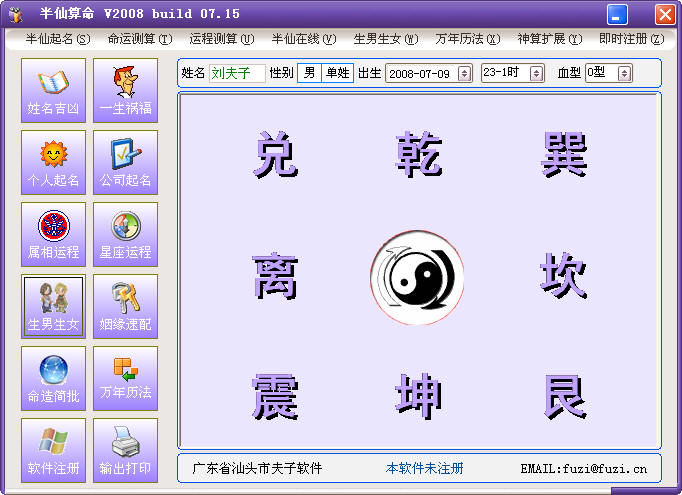Screen dimensions: 682x495
Task: Open the 一生祸福 life fortune tool
Action: [x=125, y=90]
